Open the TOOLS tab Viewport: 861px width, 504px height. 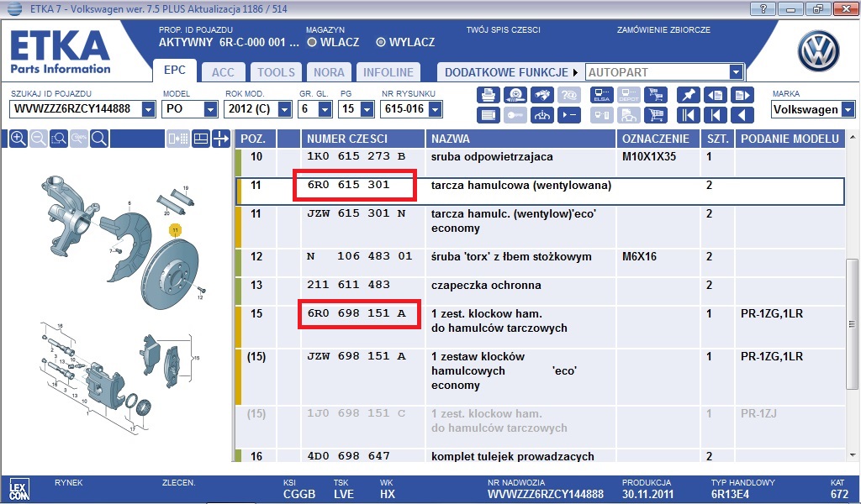click(x=276, y=72)
